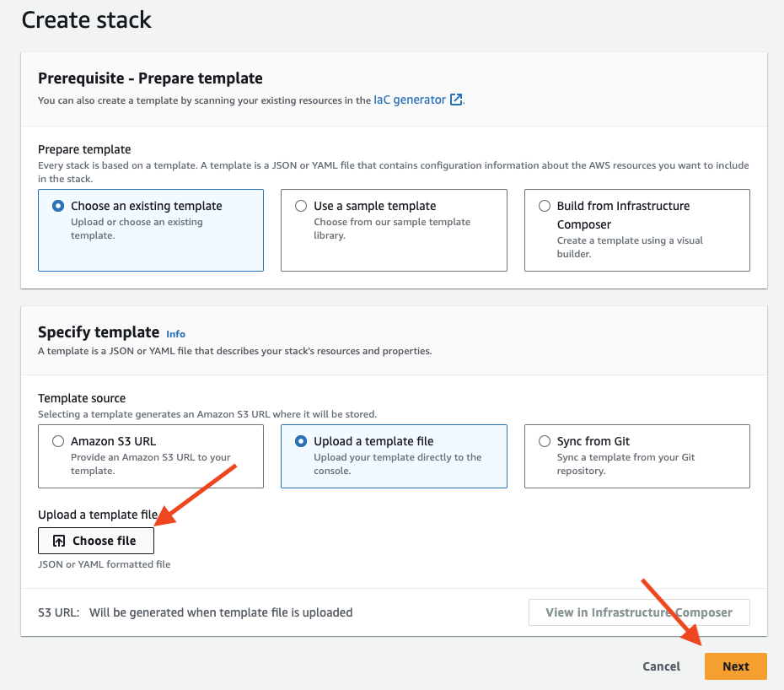784x690 pixels.
Task: Select 'Build from Infrastructure Composer' radio button
Action: coord(545,206)
